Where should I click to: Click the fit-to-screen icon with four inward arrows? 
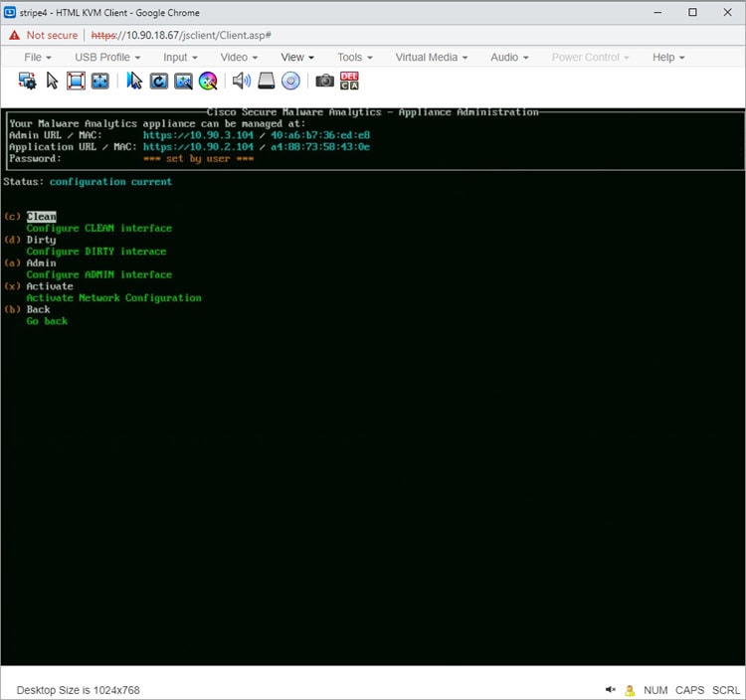point(99,81)
